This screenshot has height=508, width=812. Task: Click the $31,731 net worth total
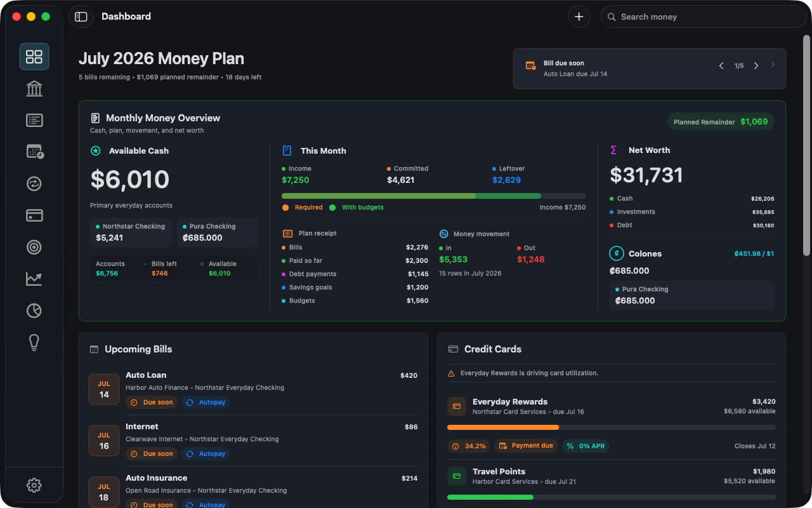click(x=646, y=175)
